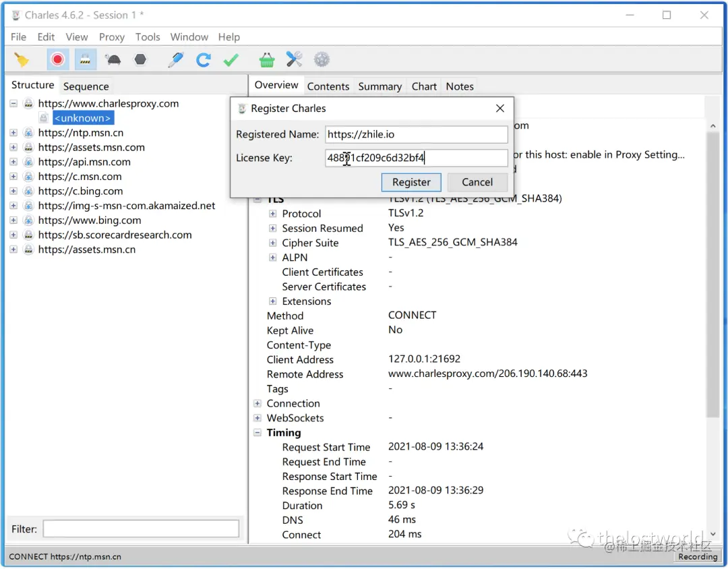Click the www.bing.com globe icon
The height and width of the screenshot is (569, 728).
(28, 220)
